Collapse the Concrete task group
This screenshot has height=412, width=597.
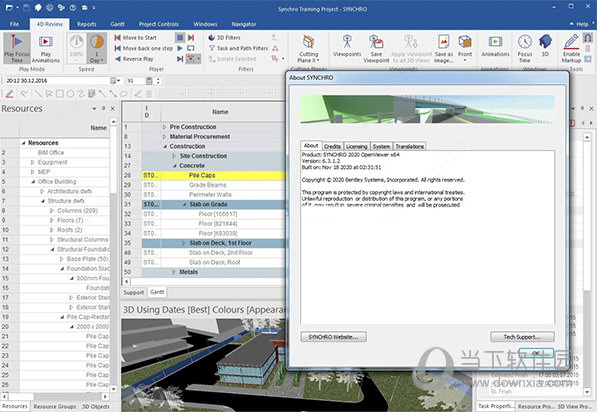(174, 166)
